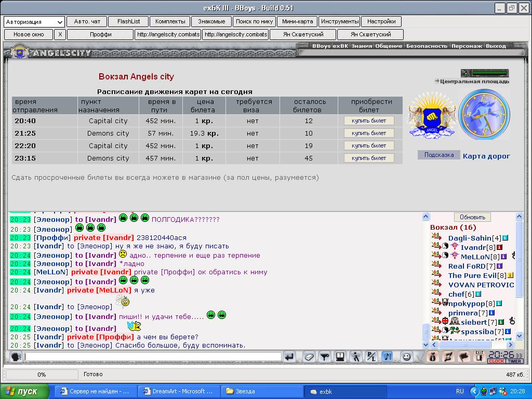Click Новое окно button
The width and height of the screenshot is (532, 399).
(29, 34)
